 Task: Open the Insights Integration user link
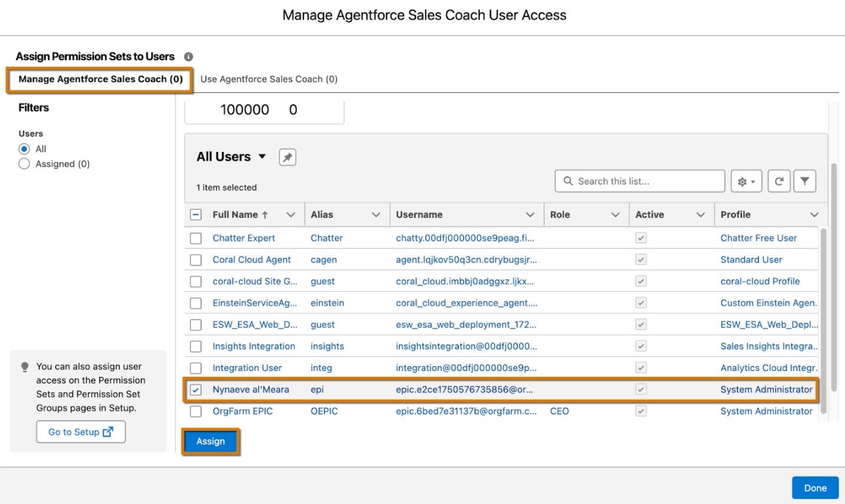(x=254, y=346)
